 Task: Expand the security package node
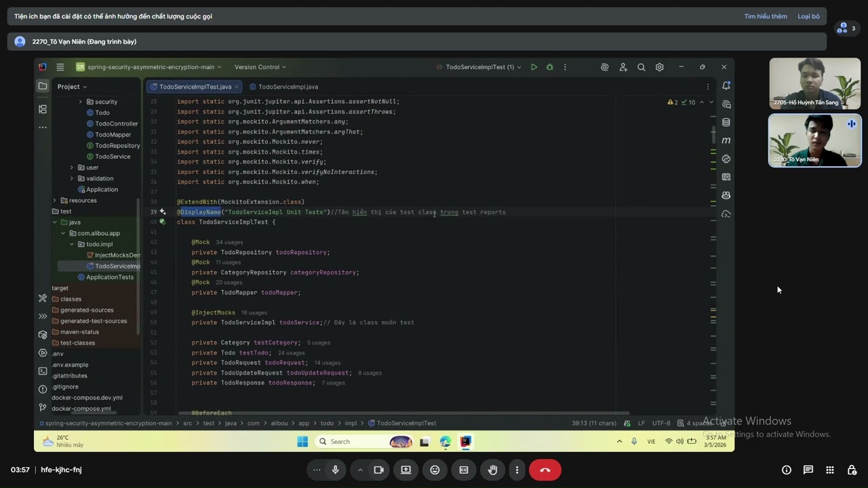pos(81,102)
